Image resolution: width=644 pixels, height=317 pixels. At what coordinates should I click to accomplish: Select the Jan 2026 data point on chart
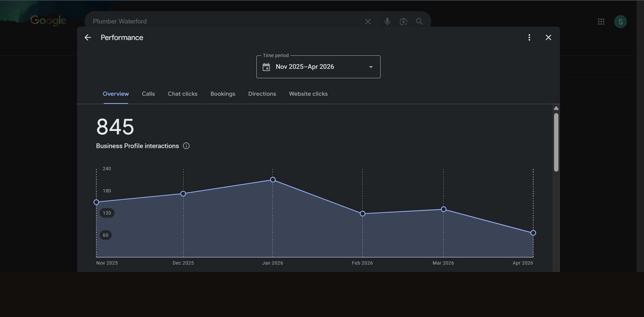[273, 180]
